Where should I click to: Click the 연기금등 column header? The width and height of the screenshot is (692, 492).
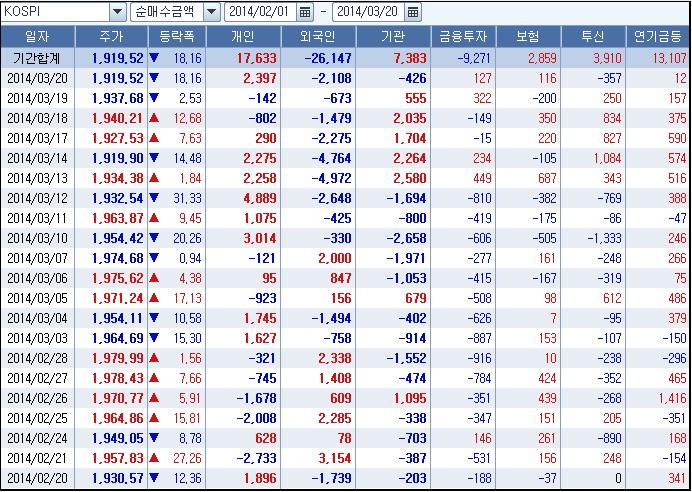point(658,37)
